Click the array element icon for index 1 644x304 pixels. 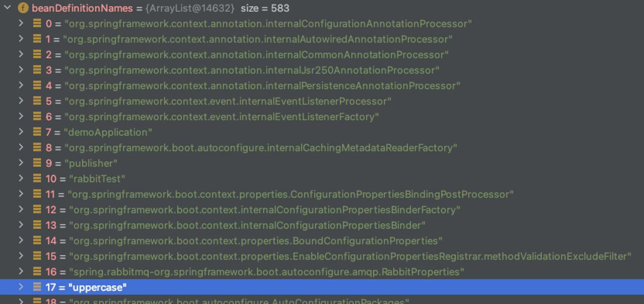coord(37,39)
